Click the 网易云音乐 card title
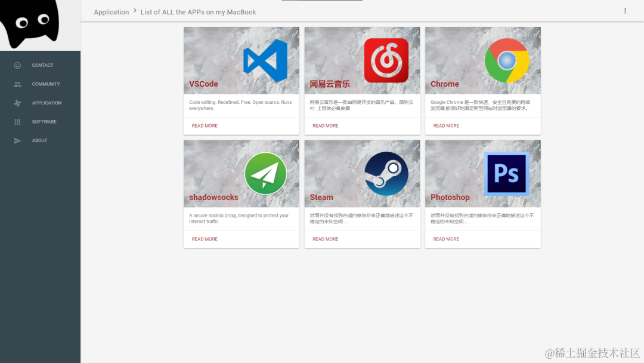This screenshot has height=363, width=644. pyautogui.click(x=330, y=84)
